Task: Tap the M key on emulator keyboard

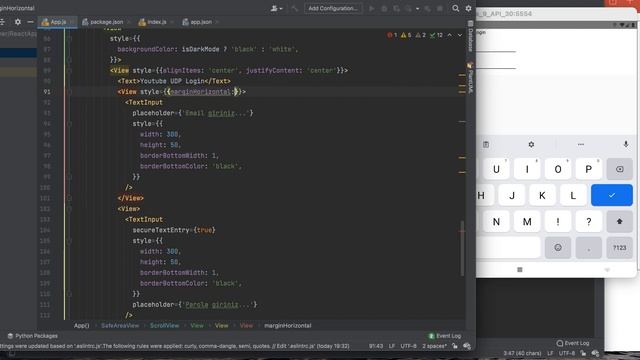Action: [x=527, y=222]
